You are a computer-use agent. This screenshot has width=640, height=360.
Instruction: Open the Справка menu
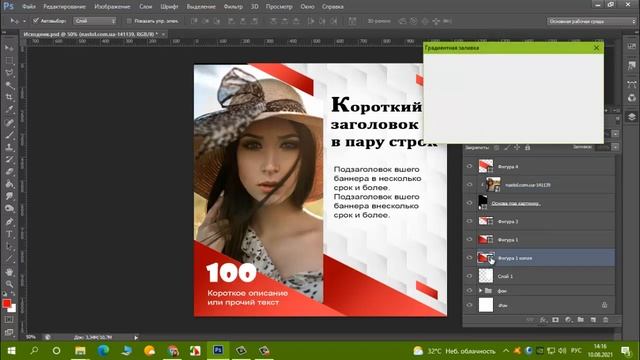333,7
